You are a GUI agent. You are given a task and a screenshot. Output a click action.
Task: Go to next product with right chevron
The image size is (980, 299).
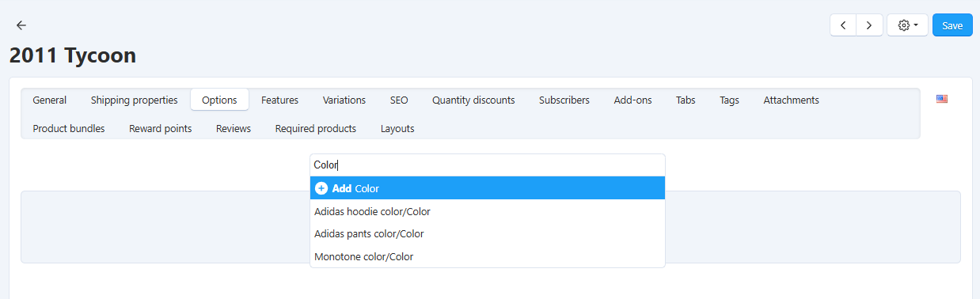[x=869, y=25]
